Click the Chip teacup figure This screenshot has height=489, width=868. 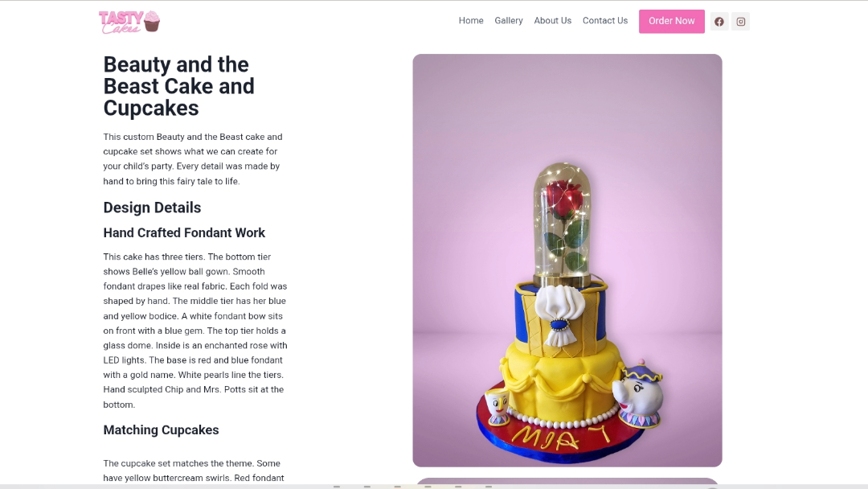tap(497, 406)
